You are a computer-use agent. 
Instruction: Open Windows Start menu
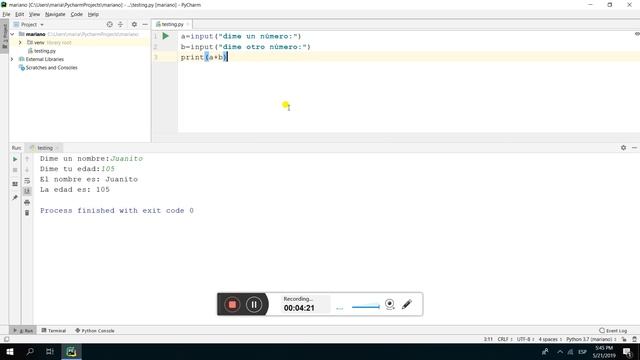point(10,351)
